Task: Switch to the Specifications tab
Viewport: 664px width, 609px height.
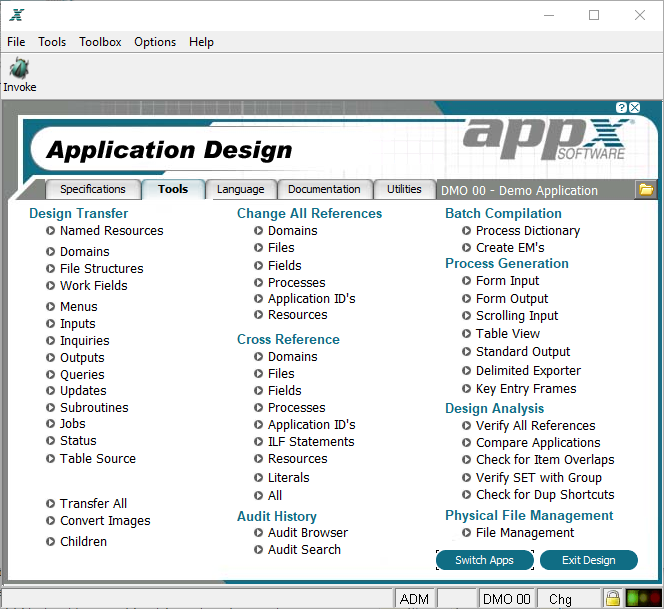Action: coord(93,189)
